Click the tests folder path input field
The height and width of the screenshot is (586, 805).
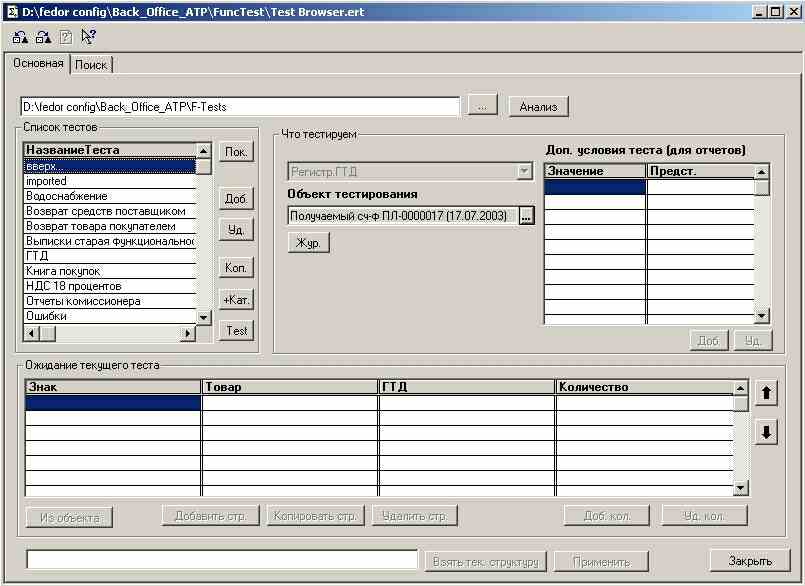(240, 106)
